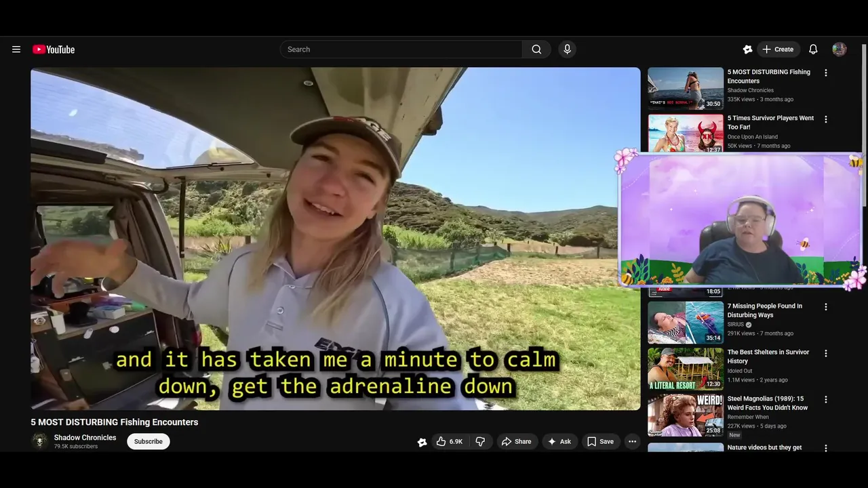The image size is (868, 488).
Task: Click the sparkle icon beside Create
Action: [747, 49]
